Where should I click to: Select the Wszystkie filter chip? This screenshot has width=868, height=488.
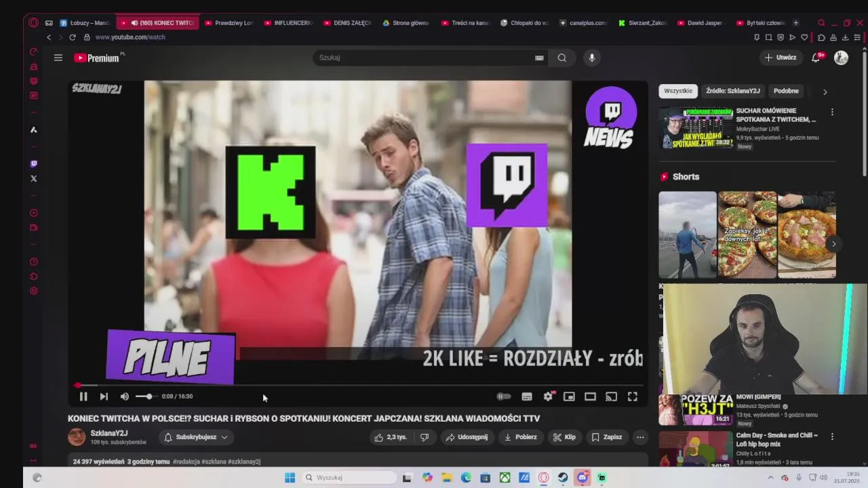[678, 91]
